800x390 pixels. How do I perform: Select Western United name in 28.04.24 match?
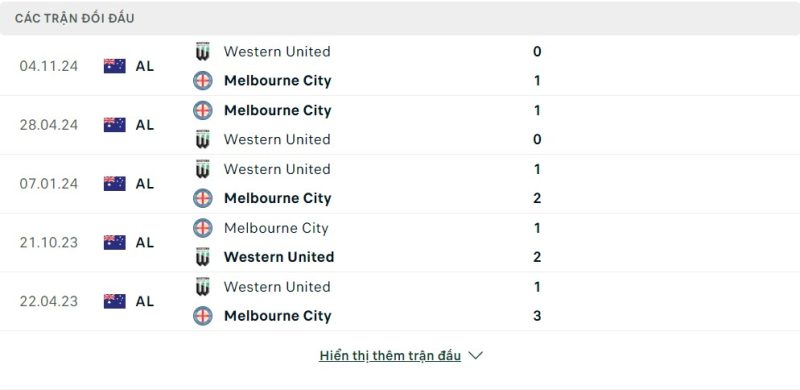(x=277, y=139)
